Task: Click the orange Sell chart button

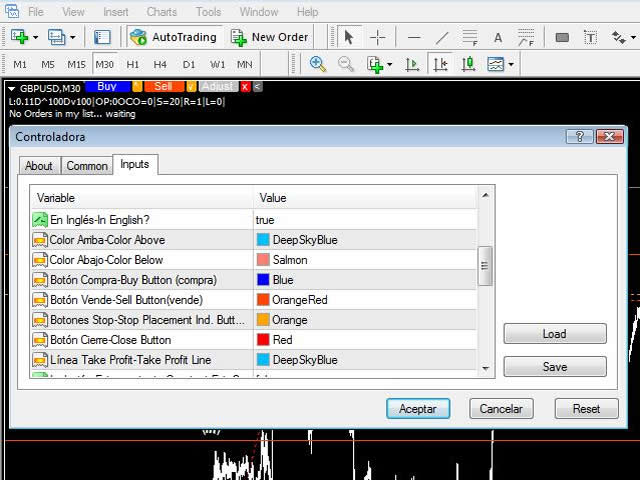Action: click(x=163, y=87)
